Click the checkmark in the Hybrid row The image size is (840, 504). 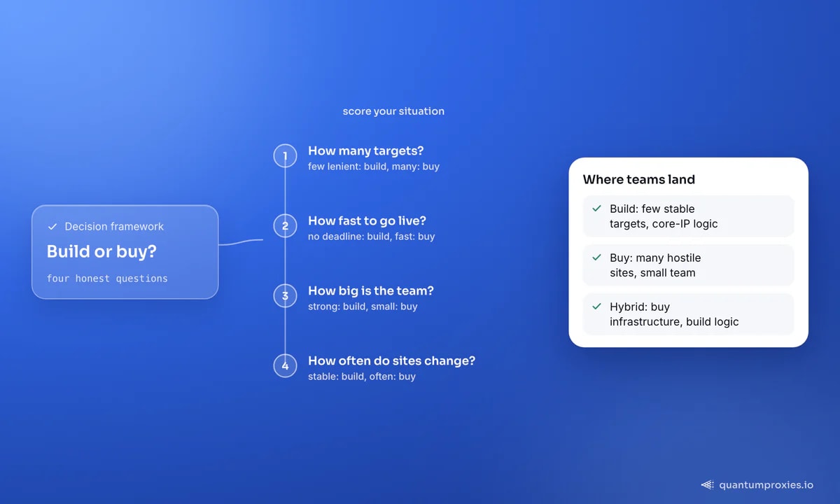pos(597,307)
